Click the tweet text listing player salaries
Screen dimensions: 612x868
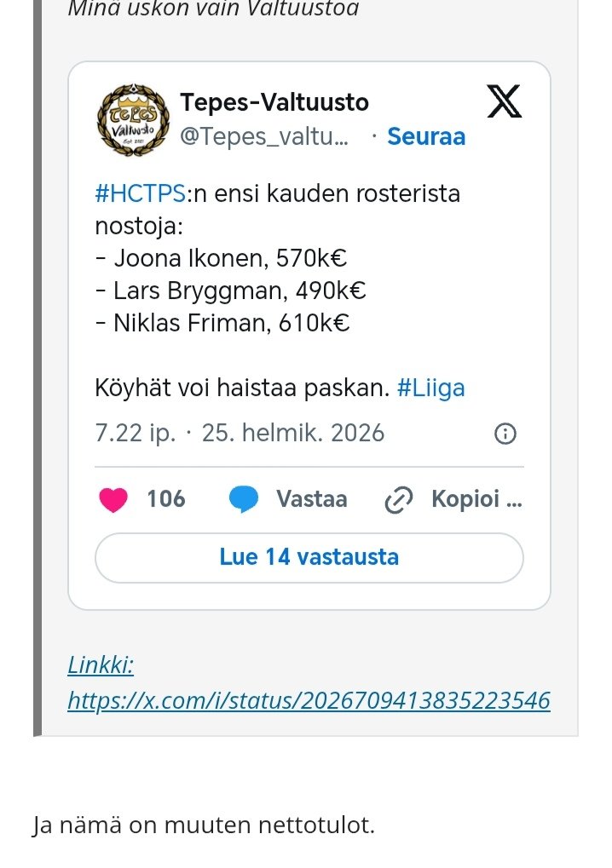[230, 290]
